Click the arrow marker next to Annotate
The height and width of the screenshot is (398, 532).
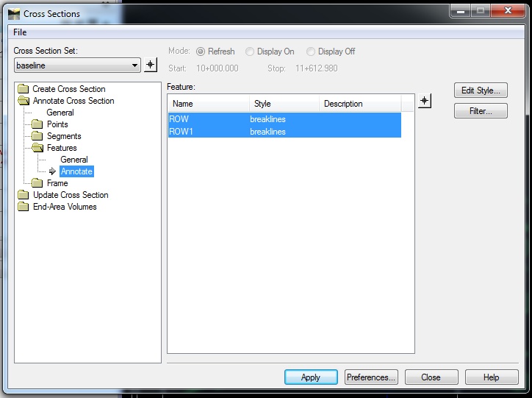tap(52, 171)
